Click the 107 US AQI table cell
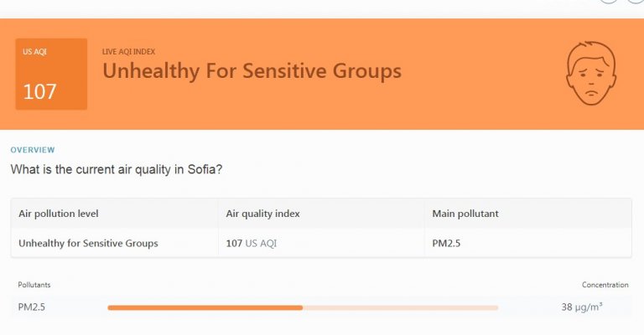The height and width of the screenshot is (335, 644). 251,244
